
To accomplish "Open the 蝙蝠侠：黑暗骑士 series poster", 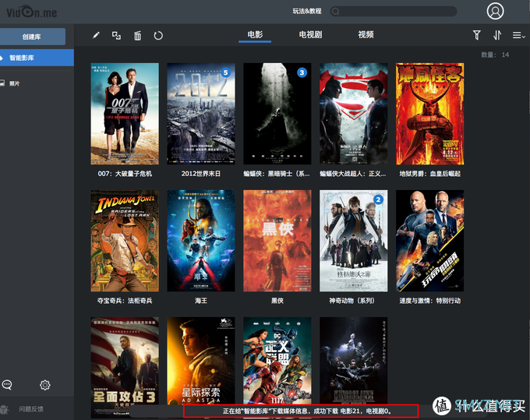I will coord(277,114).
